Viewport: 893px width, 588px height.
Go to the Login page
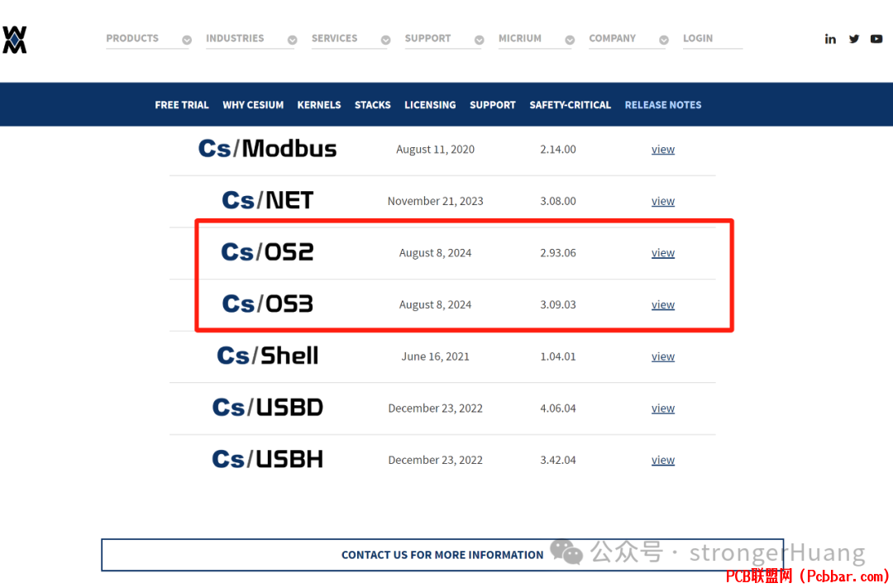(x=698, y=38)
